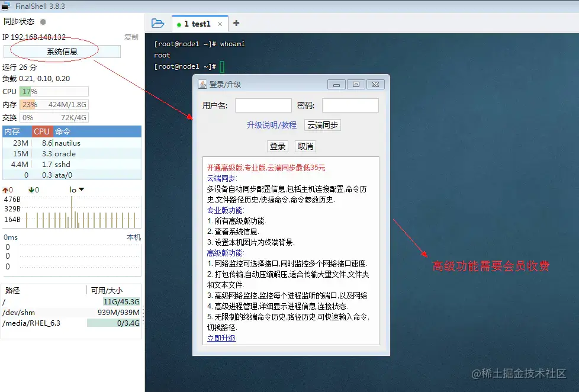The height and width of the screenshot is (392, 579).
Task: Open the connection manager folder icon
Action: tap(157, 23)
